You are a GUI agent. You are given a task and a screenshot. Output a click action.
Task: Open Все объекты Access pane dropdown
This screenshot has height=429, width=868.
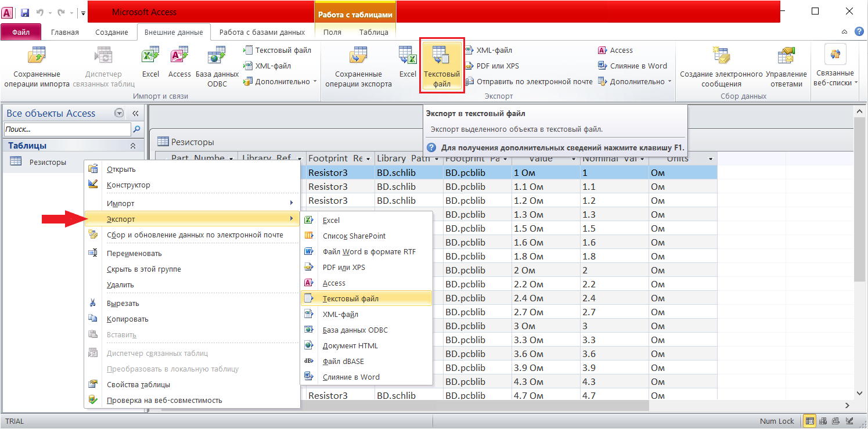point(119,114)
